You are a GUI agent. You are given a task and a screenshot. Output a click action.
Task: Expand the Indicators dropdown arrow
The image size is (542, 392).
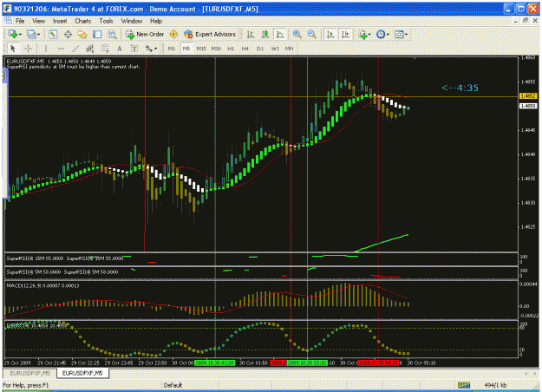coord(369,34)
